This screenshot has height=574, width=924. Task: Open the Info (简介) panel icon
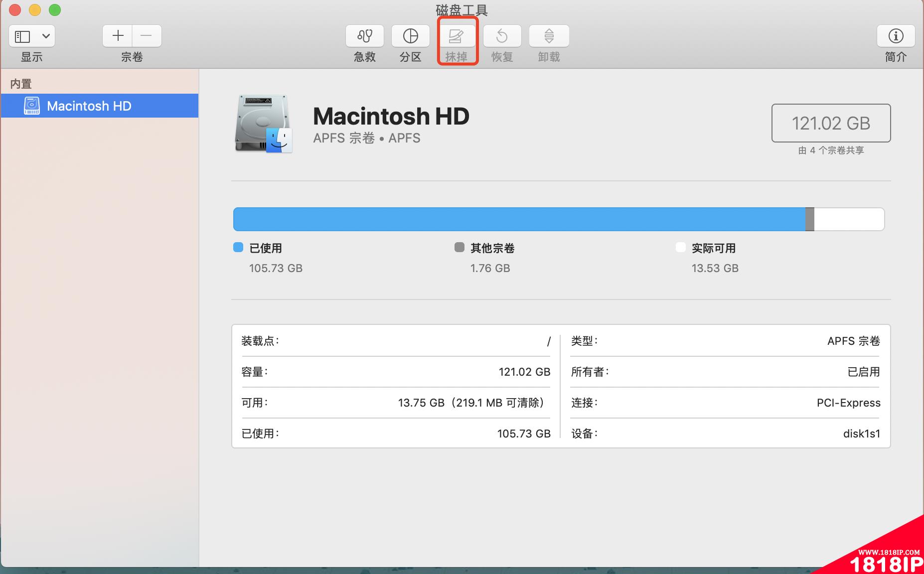pos(896,36)
